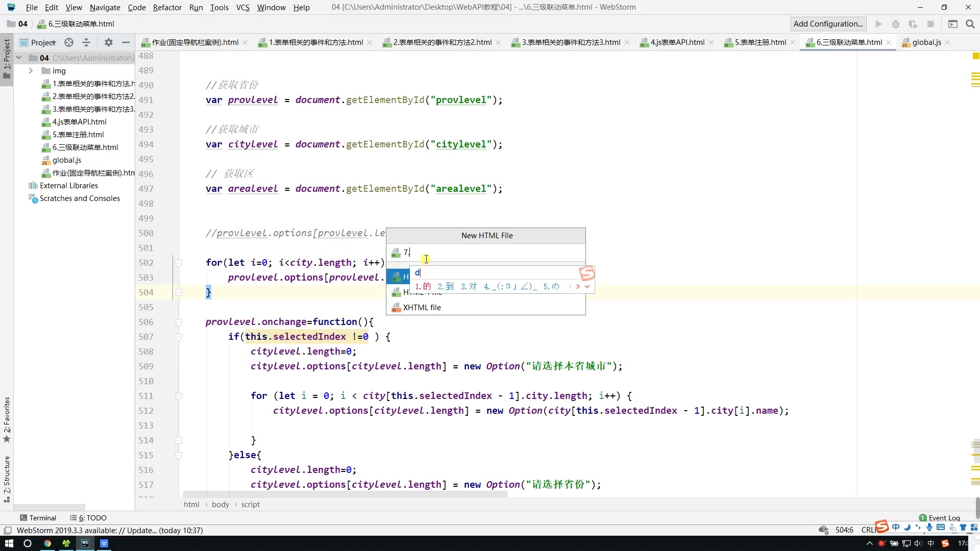The width and height of the screenshot is (980, 551).
Task: Collapse the 04 project root folder
Action: coord(19,58)
